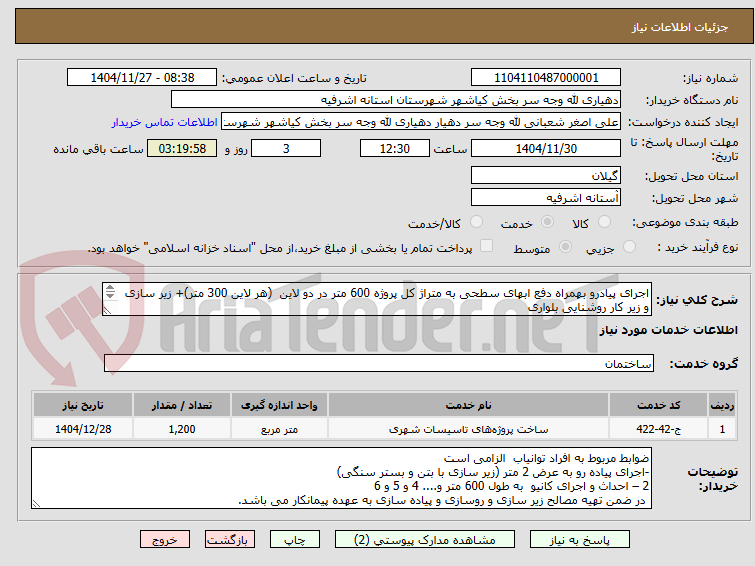Image resolution: width=755 pixels, height=566 pixels.
Task: Click the ساعت باقی مانده label
Action: [x=98, y=149]
